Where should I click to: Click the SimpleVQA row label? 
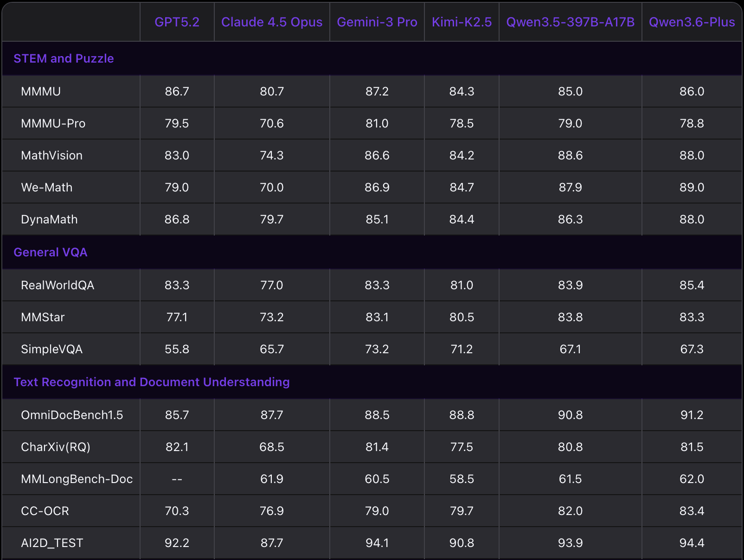tap(52, 349)
